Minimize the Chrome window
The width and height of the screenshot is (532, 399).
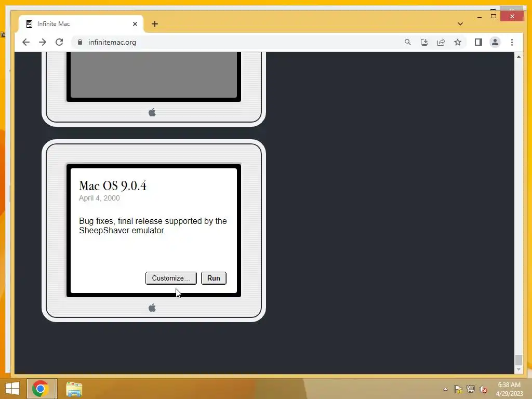[x=480, y=17]
